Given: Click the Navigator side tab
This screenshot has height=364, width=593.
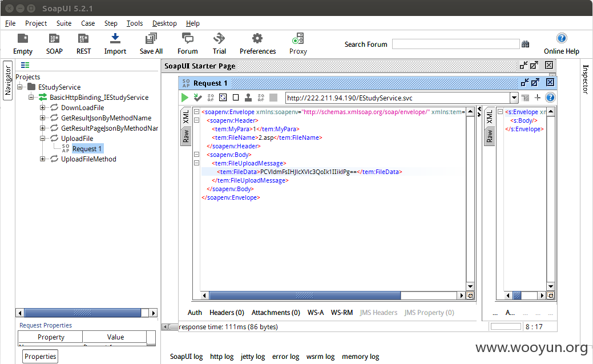Looking at the screenshot, I should (x=7, y=80).
